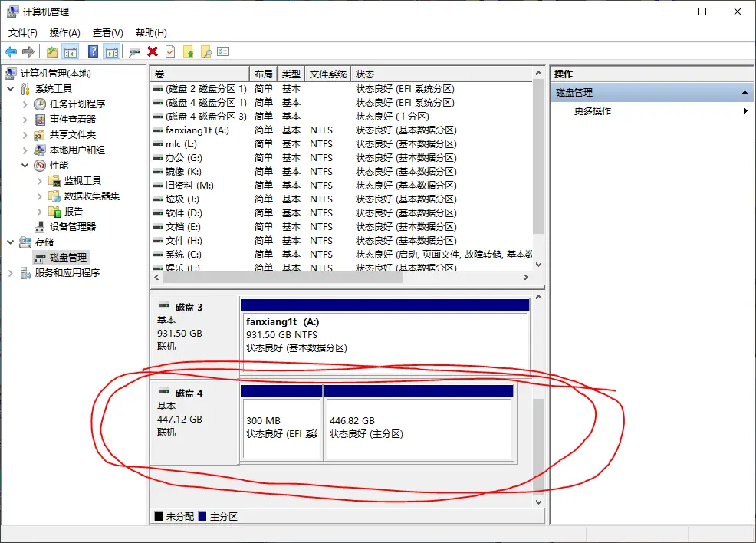Click the settings checklist toolbar icon
The width and height of the screenshot is (756, 543).
[x=223, y=51]
